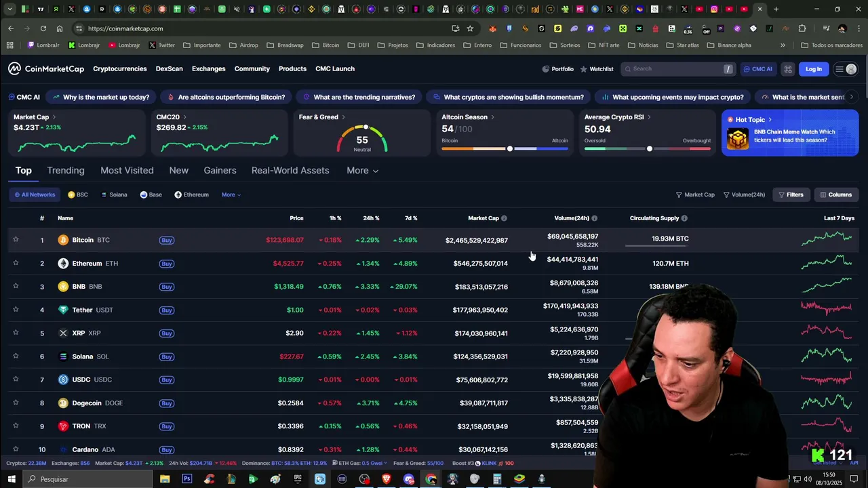Filter by Base network
This screenshot has width=868, height=488.
151,195
